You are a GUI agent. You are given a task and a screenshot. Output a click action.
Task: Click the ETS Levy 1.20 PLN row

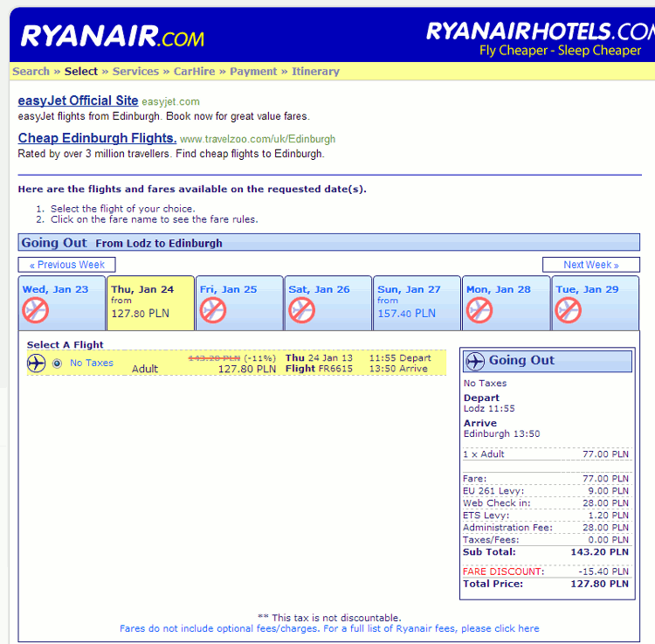point(546,516)
